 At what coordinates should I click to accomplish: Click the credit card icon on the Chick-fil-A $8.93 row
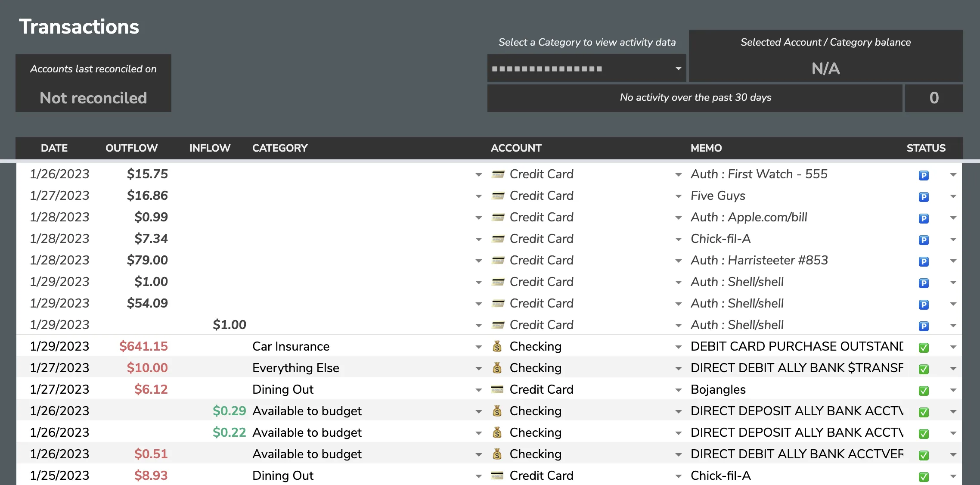(498, 476)
